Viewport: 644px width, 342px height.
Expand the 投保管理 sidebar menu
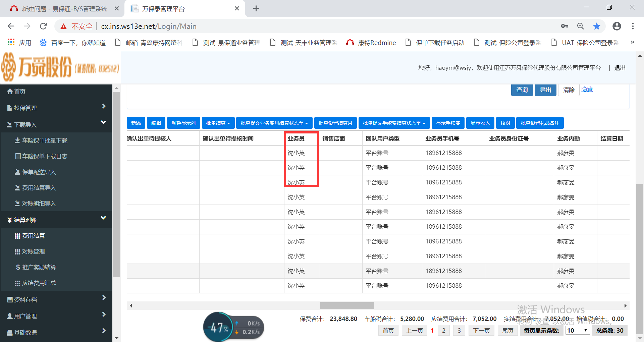[56, 108]
